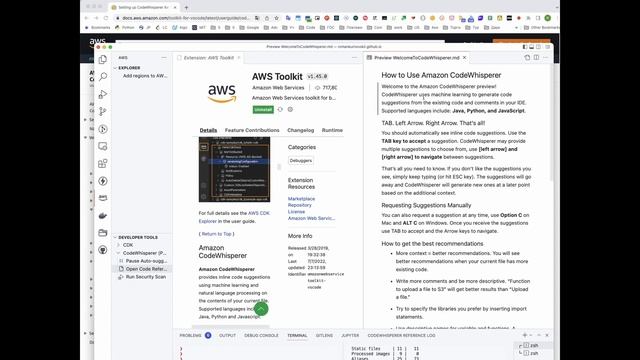Open the GITLENS panel tab
The image size is (640, 360).
[324, 335]
